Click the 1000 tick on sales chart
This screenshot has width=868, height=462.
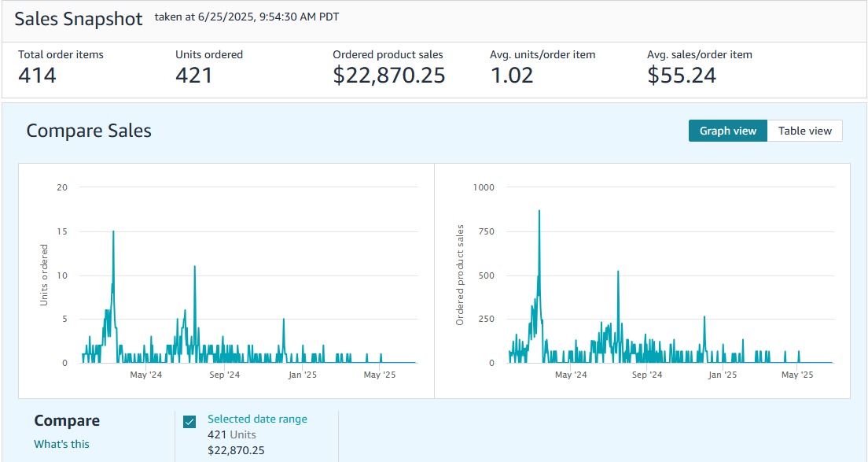[484, 187]
